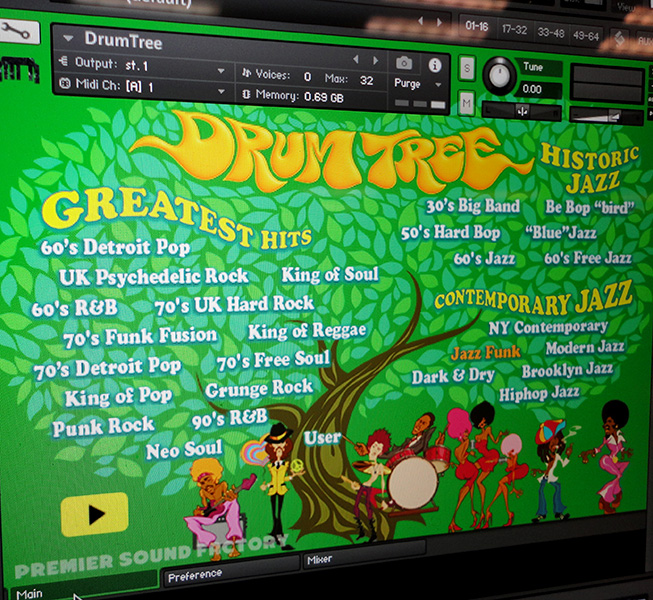Screen dimensions: 653x600
Task: Select the Hiphop Jazz kit
Action: [x=539, y=394]
